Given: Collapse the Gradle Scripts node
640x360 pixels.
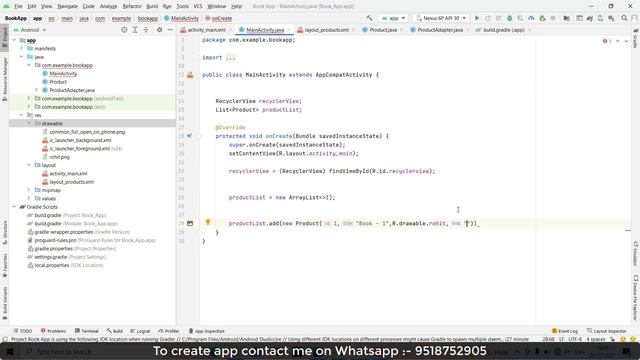Looking at the screenshot, I should coord(14,207).
